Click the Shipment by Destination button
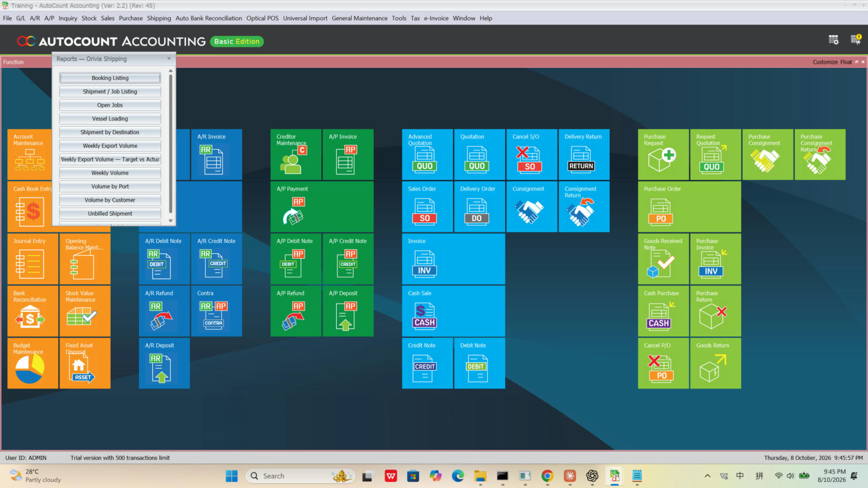The width and height of the screenshot is (868, 488). pos(110,132)
